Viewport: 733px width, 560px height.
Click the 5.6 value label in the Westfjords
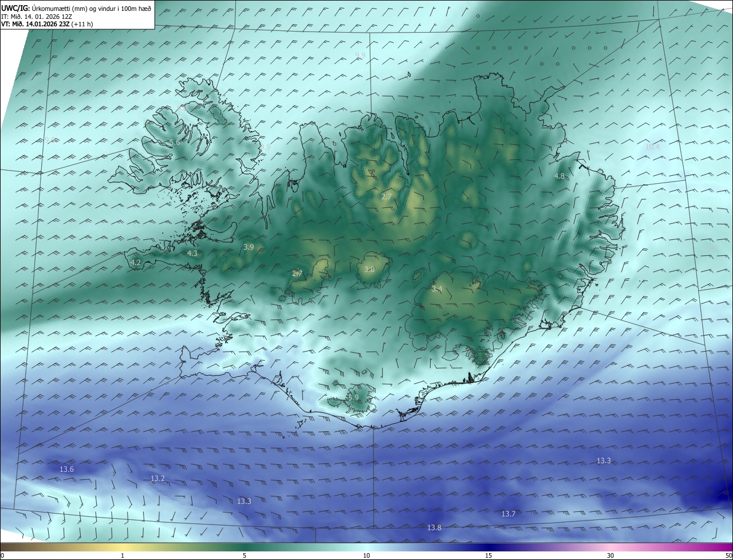tap(175, 142)
